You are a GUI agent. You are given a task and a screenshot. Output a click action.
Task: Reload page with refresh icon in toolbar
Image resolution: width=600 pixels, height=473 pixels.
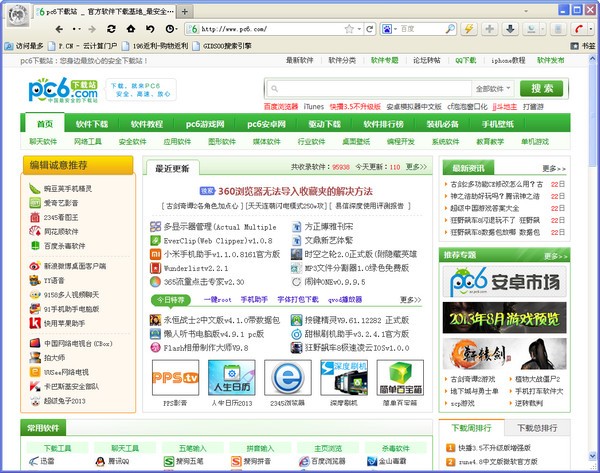(x=111, y=29)
